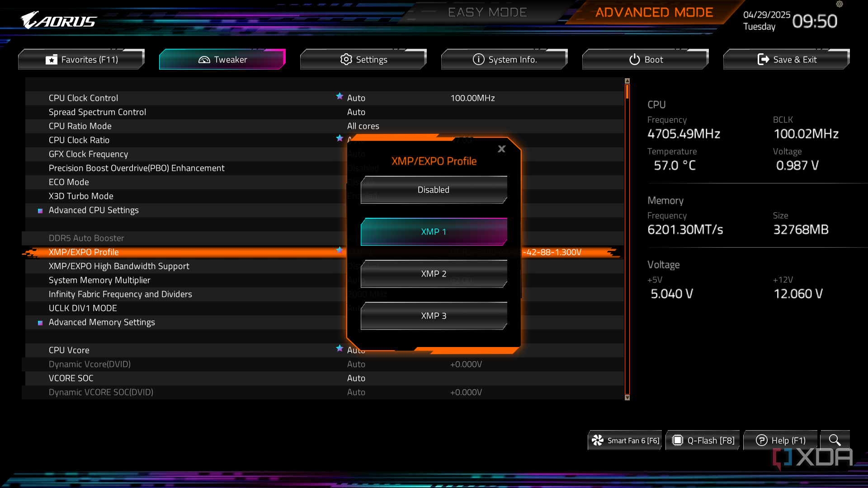Viewport: 868px width, 488px height.
Task: Click the scrollbar down arrow
Action: pyautogui.click(x=627, y=398)
